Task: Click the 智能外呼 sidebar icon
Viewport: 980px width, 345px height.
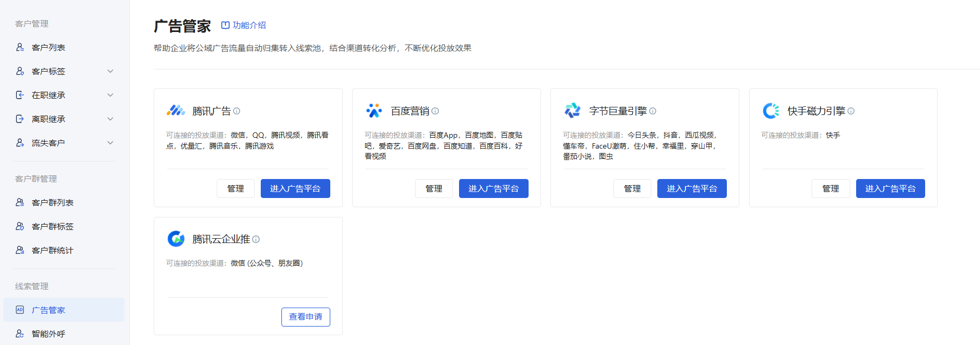Action: point(20,334)
